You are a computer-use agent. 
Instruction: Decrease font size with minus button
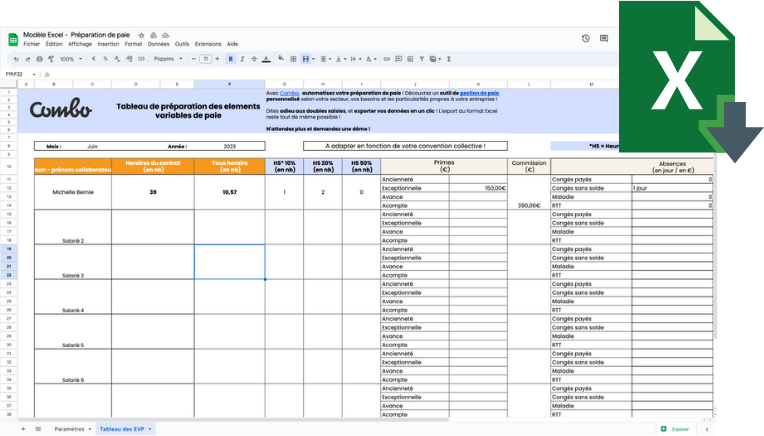coord(193,59)
